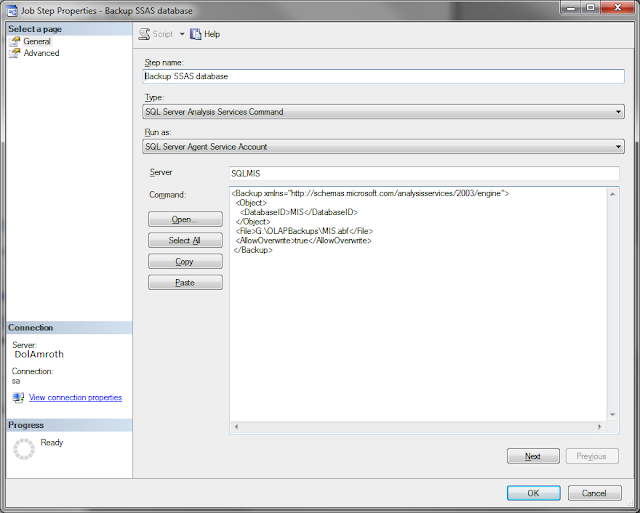The image size is (640, 513).
Task: Click the Copy button
Action: point(185,261)
